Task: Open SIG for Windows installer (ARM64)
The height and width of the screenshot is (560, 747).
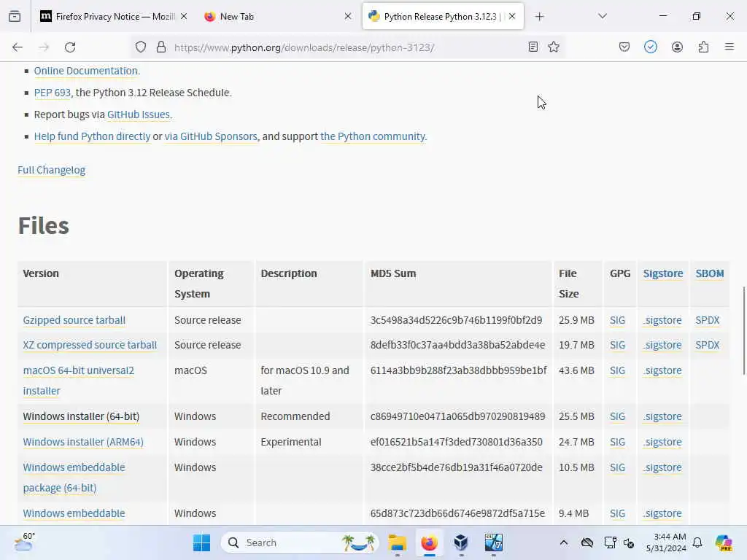Action: click(617, 443)
